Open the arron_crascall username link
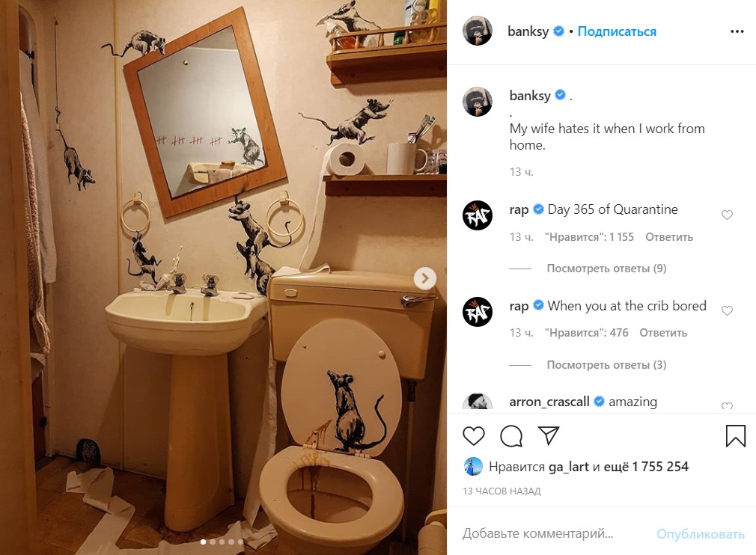This screenshot has height=555, width=756. (x=549, y=402)
